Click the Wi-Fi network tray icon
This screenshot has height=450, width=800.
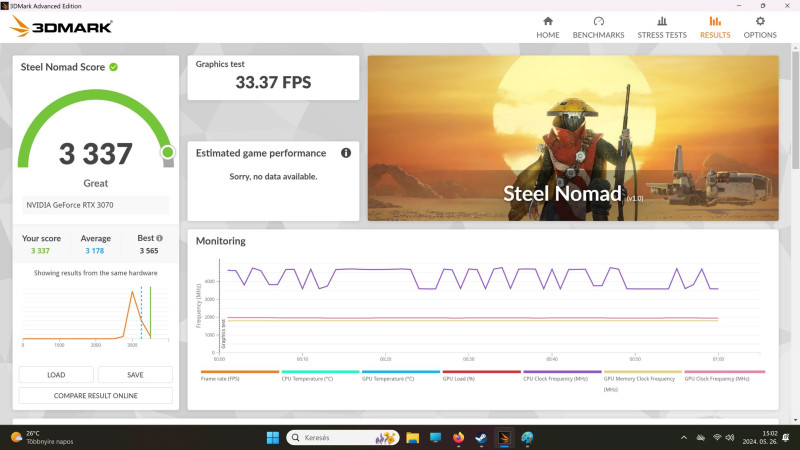(x=717, y=438)
